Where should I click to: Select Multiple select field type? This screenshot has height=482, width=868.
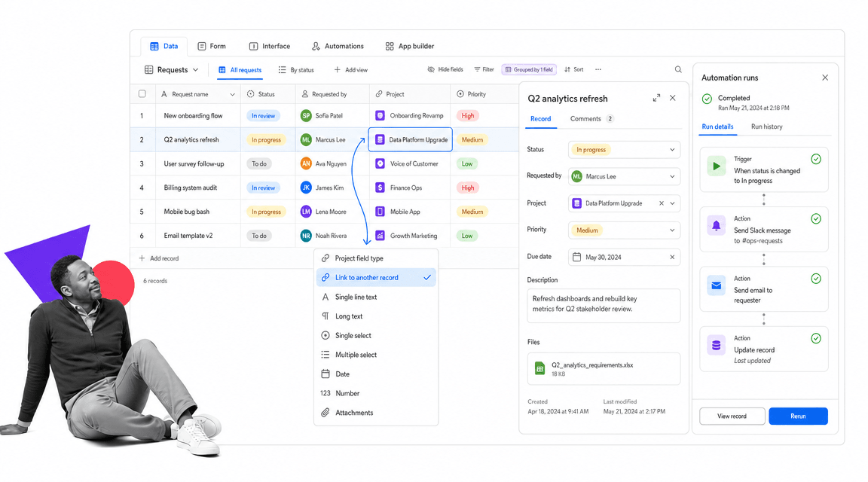pos(377,355)
